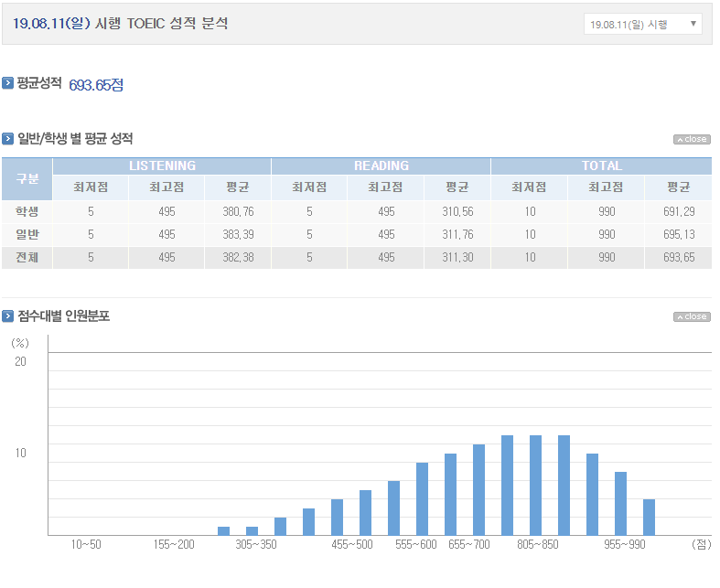Viewport: 720px width, 588px height.
Task: Click the 학생 row label
Action: 27,211
